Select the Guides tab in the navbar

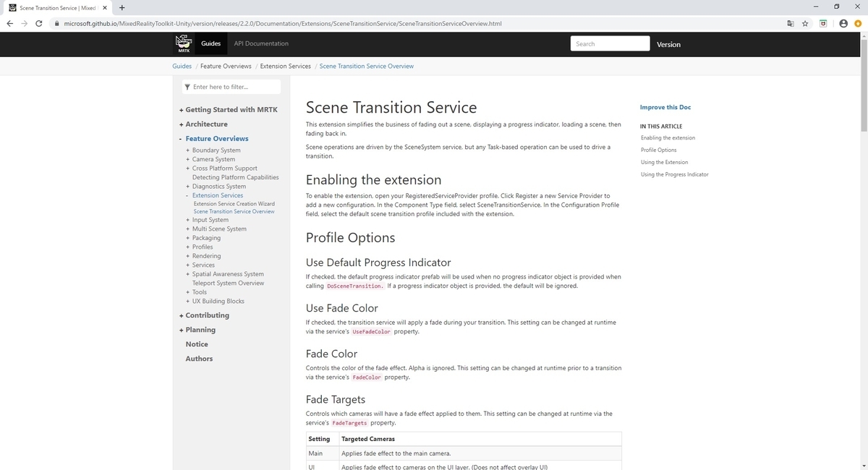(210, 43)
